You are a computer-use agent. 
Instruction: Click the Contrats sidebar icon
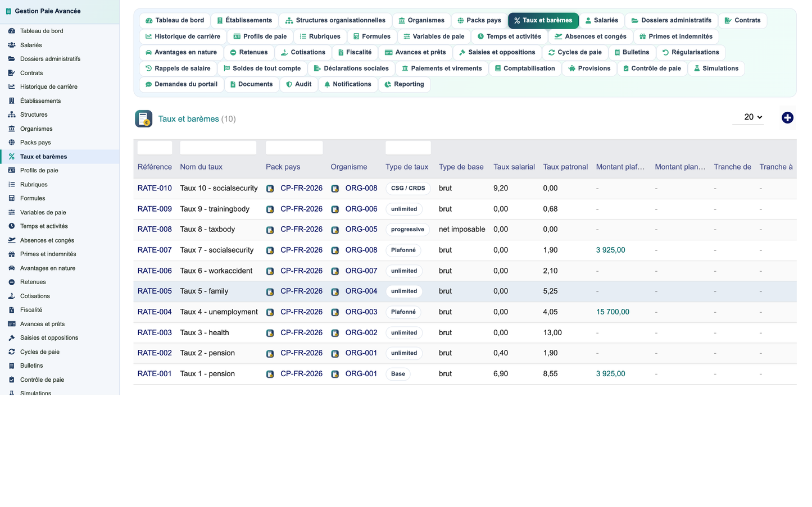coord(12,73)
